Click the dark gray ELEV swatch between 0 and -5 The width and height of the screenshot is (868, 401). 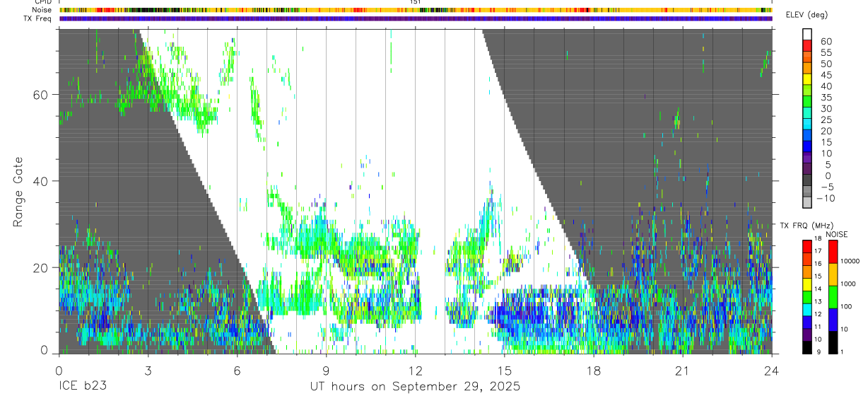pyautogui.click(x=808, y=180)
